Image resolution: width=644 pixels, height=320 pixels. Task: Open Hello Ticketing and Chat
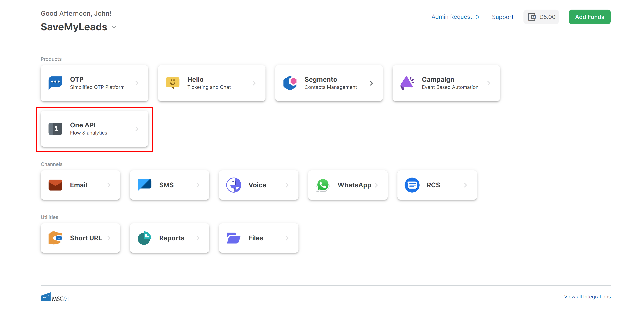click(x=212, y=83)
